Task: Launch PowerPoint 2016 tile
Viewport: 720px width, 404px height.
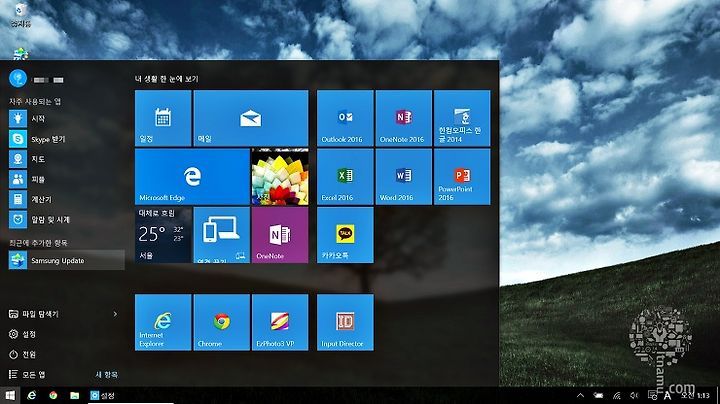Action: pos(462,177)
